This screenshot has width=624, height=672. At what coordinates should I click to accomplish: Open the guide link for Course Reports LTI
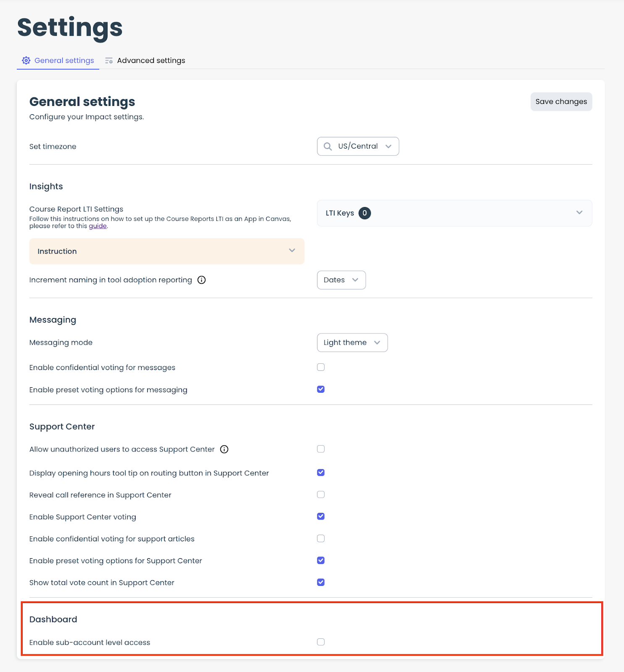click(x=97, y=226)
